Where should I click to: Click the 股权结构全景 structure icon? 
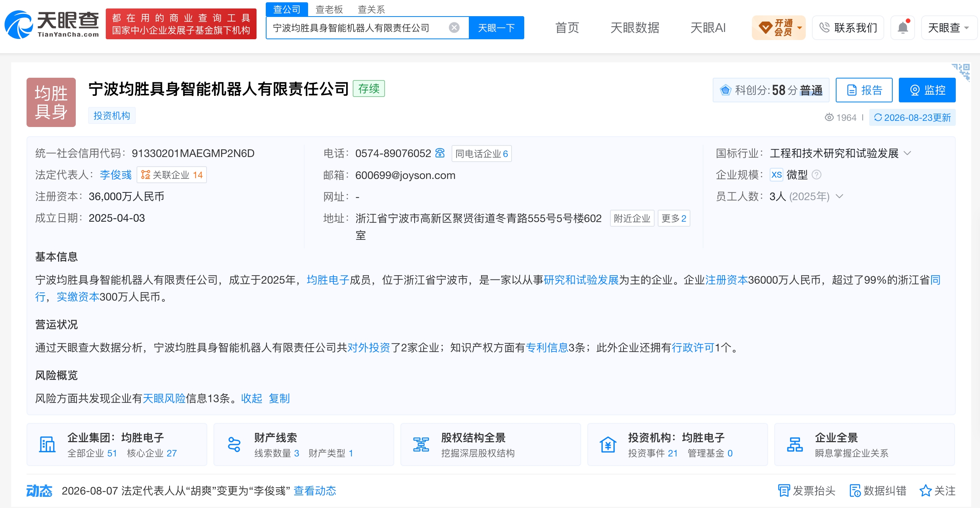click(421, 444)
